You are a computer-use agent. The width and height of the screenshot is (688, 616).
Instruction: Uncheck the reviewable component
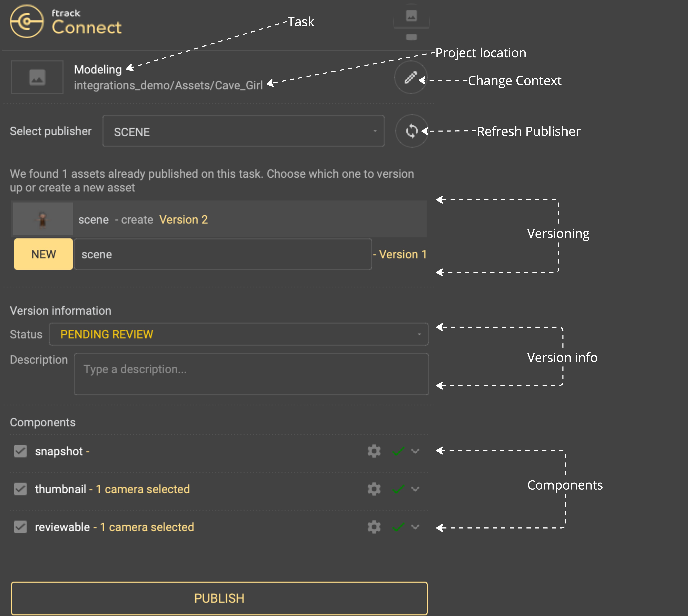pos(20,527)
